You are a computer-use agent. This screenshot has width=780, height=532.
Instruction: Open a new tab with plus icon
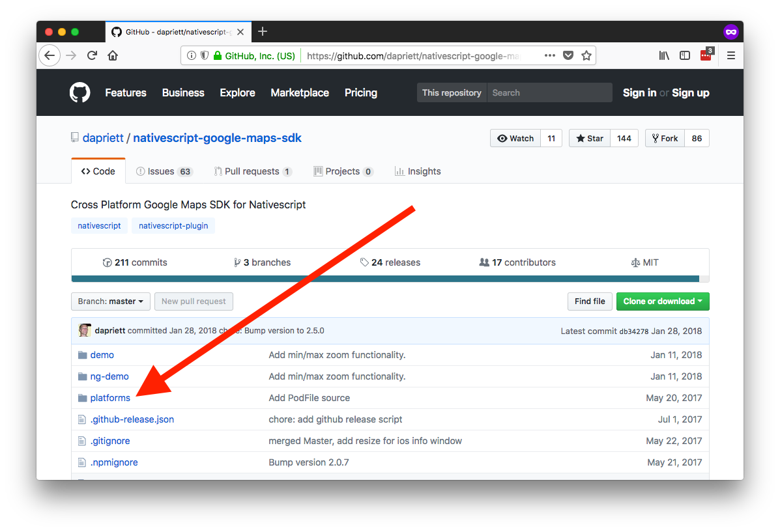coord(263,32)
